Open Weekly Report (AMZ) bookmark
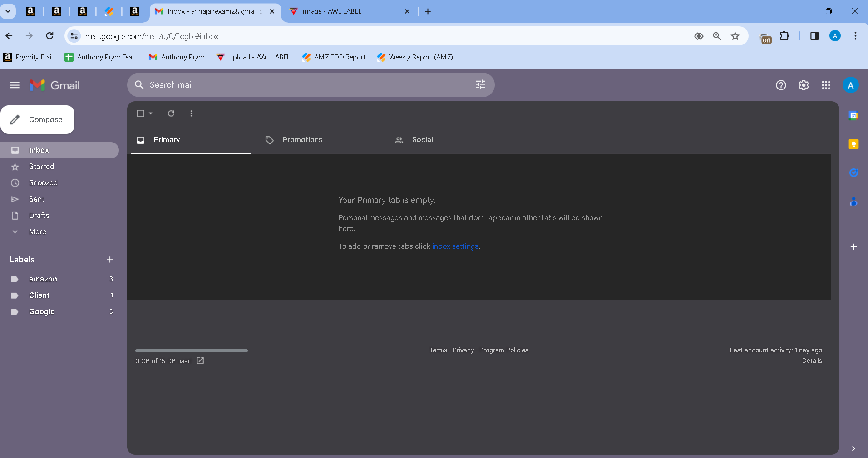 pyautogui.click(x=415, y=57)
